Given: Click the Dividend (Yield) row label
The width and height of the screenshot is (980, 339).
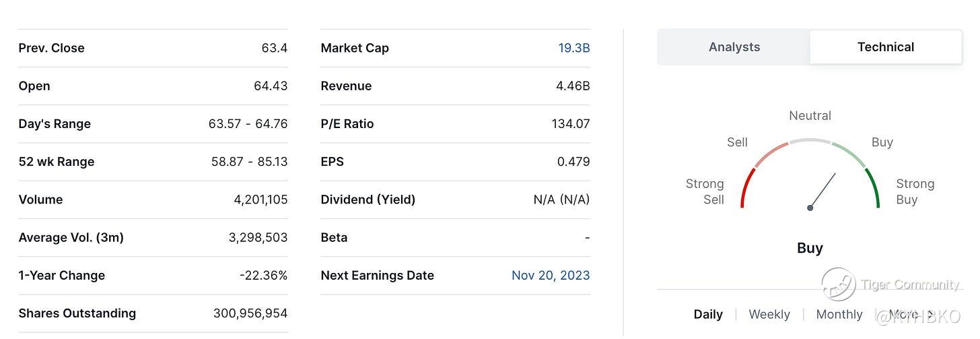Looking at the screenshot, I should [x=367, y=199].
